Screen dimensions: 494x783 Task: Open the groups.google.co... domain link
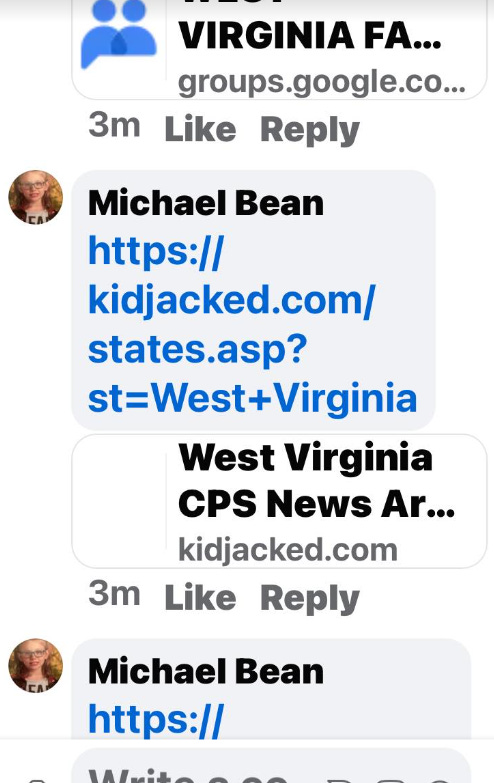coord(322,82)
